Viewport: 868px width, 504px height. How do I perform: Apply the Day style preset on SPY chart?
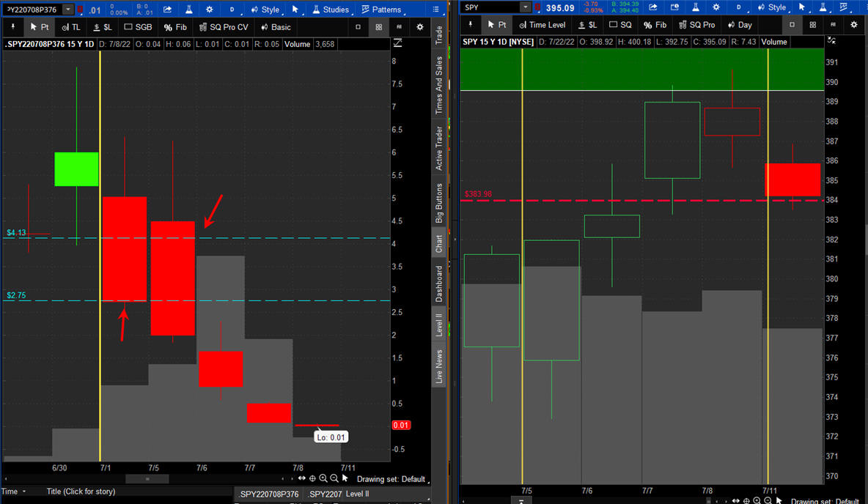pyautogui.click(x=740, y=24)
